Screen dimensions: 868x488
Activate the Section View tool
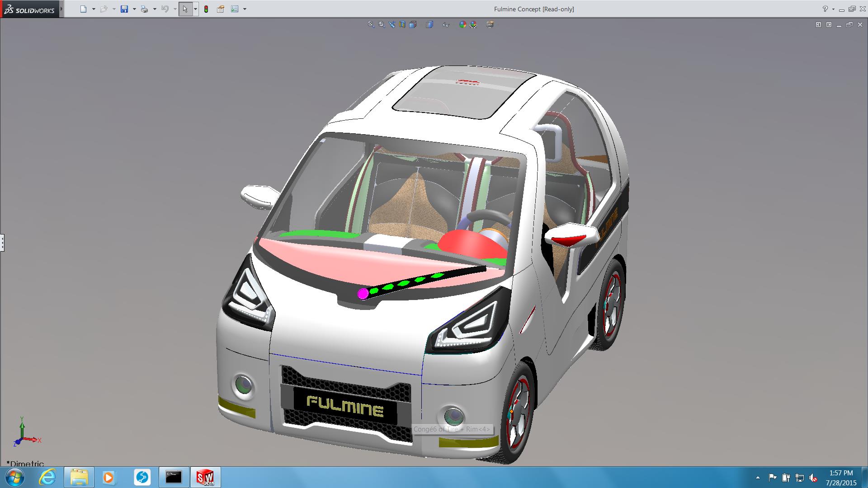[x=402, y=24]
